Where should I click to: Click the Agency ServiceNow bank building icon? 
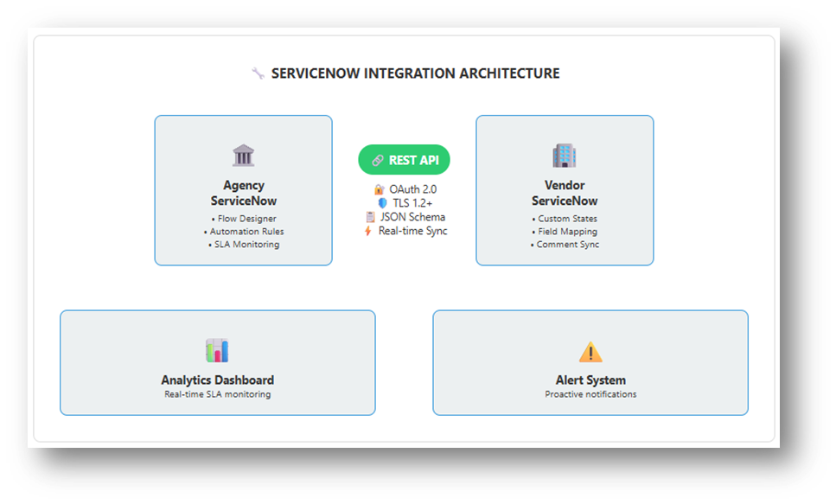pos(244,156)
